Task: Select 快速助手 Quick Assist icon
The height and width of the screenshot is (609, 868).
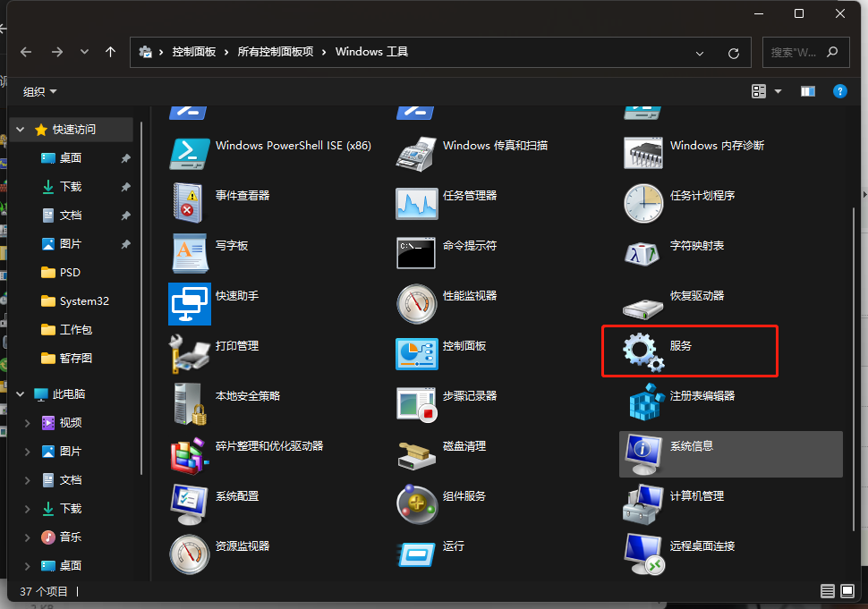Action: point(190,302)
